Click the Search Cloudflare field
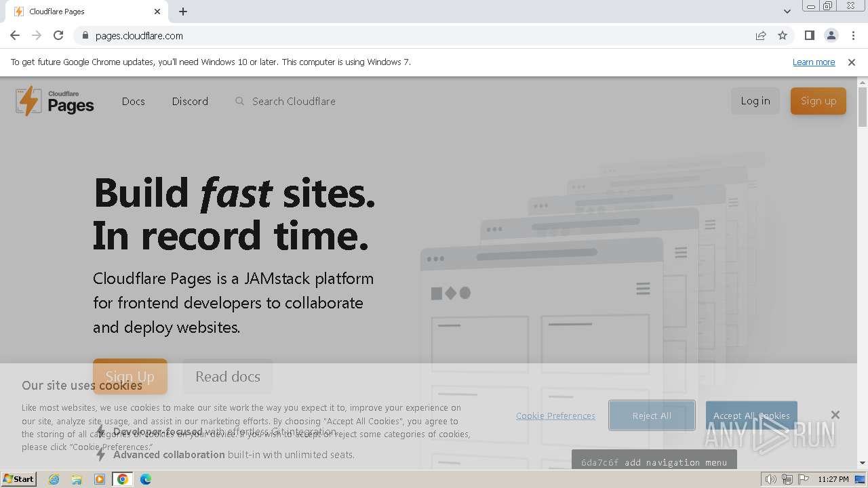Viewport: 868px width, 488px height. point(294,101)
